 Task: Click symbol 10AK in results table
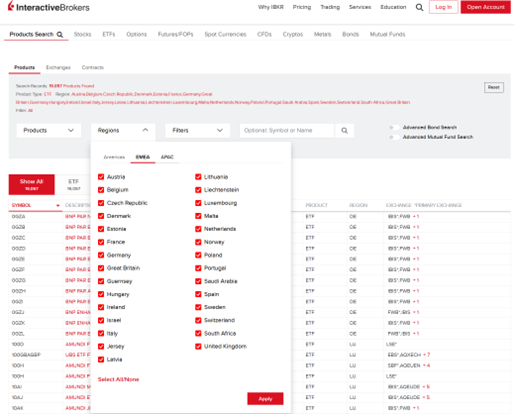(18, 408)
